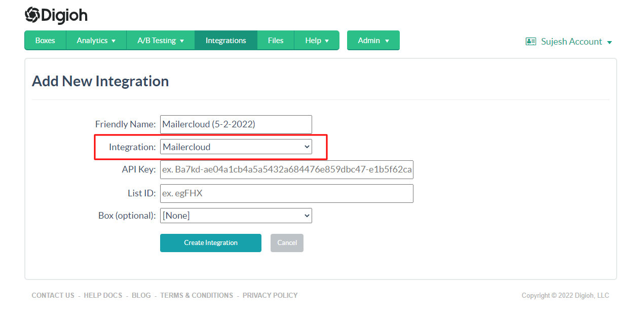Image resolution: width=644 pixels, height=314 pixels.
Task: Open the Box (optional) dropdown
Action: pyautogui.click(x=236, y=216)
